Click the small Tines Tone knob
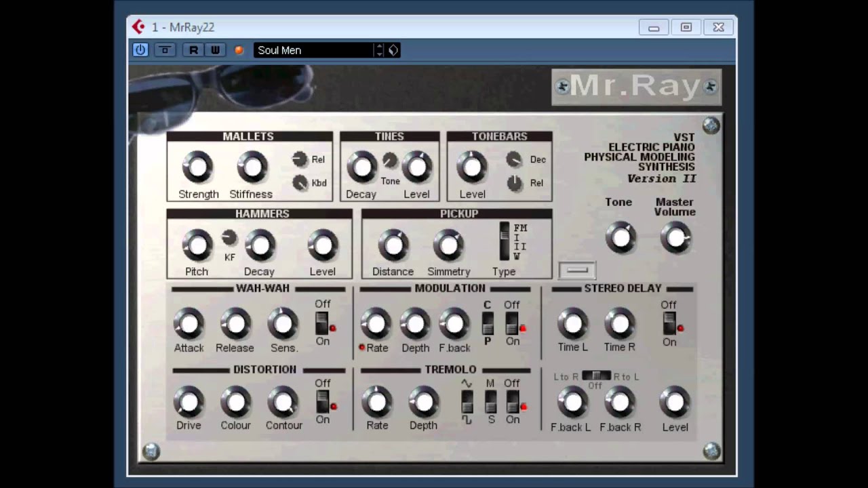Image resolution: width=868 pixels, height=488 pixels. point(390,160)
